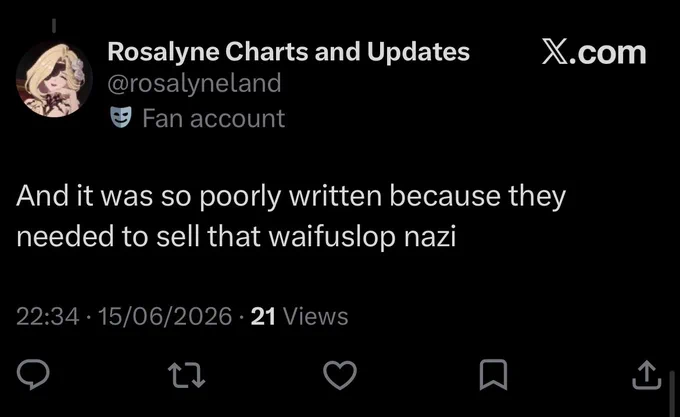680x417 pixels.
Task: Click the thread connector line above the avatar
Action: 54,26
